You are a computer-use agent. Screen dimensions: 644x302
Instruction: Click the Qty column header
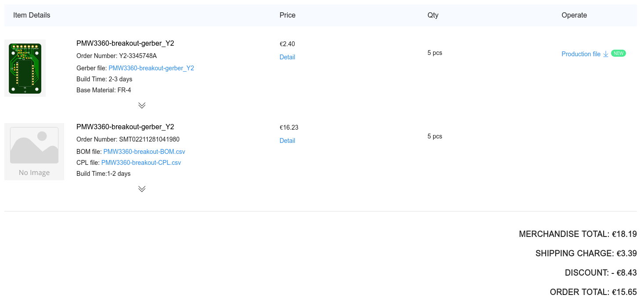pyautogui.click(x=433, y=15)
